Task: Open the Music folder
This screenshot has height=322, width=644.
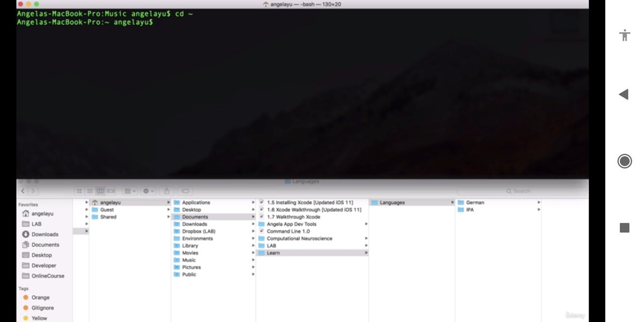Action: (x=214, y=260)
